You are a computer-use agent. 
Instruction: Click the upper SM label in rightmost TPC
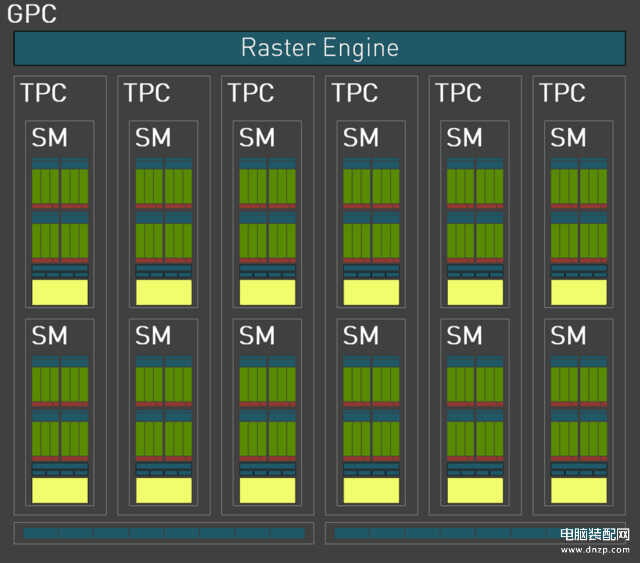[568, 137]
